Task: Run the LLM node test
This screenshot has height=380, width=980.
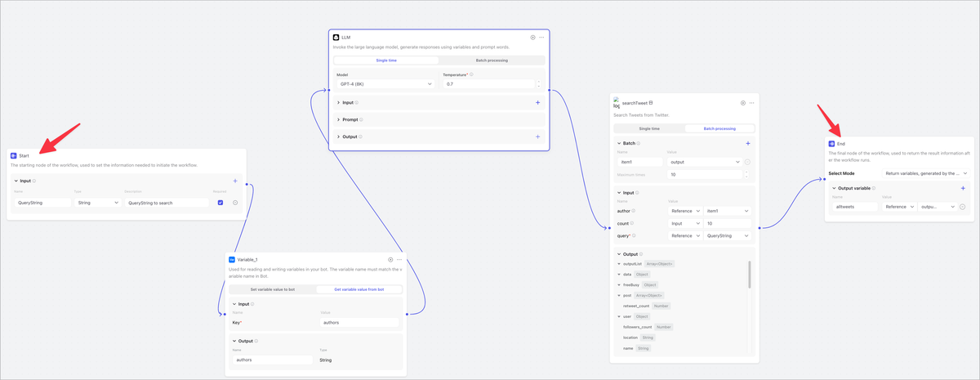Action: pyautogui.click(x=532, y=37)
